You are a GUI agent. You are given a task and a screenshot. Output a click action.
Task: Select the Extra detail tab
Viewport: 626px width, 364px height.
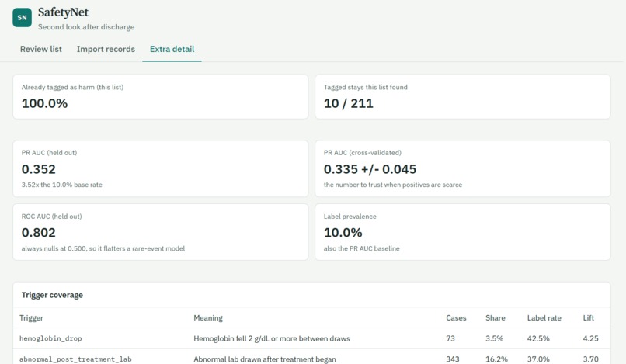[172, 49]
